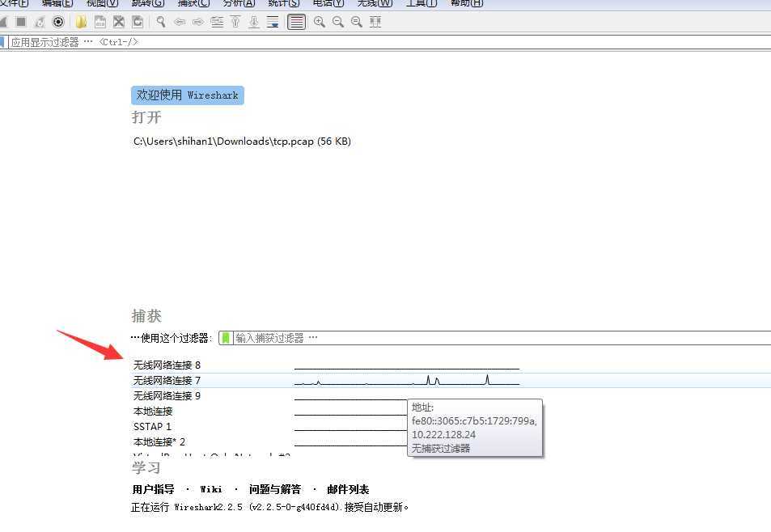Go forward to the next packet arrow
This screenshot has height=532, width=771.
click(197, 22)
